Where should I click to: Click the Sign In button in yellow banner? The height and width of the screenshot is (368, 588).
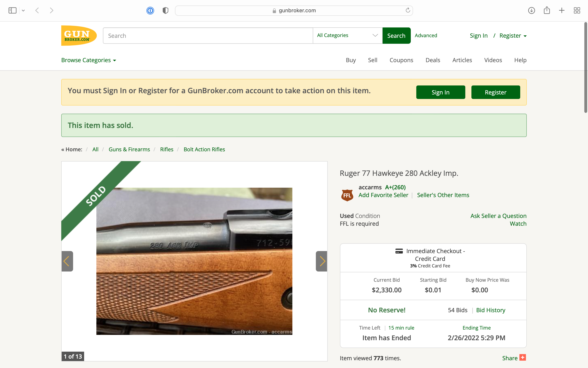(x=441, y=92)
